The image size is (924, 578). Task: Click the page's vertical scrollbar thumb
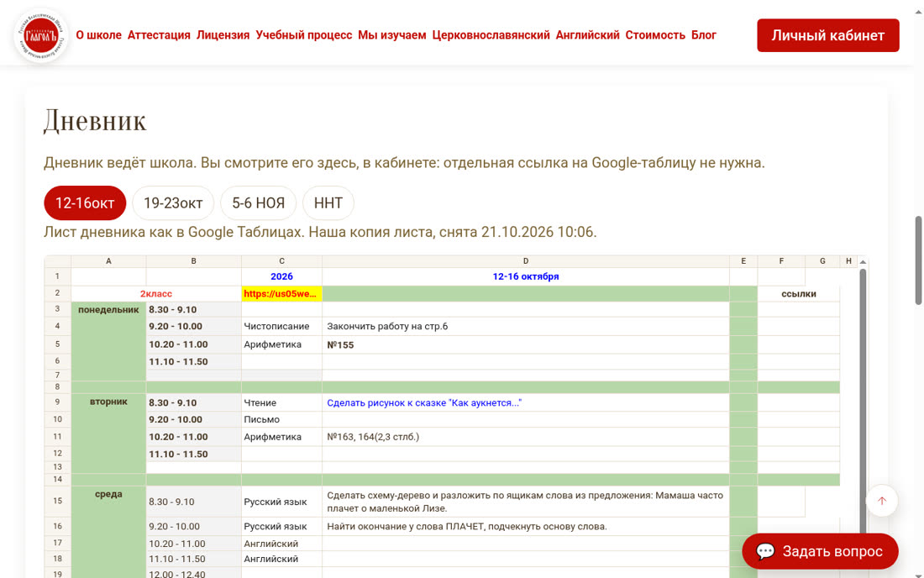(918, 260)
